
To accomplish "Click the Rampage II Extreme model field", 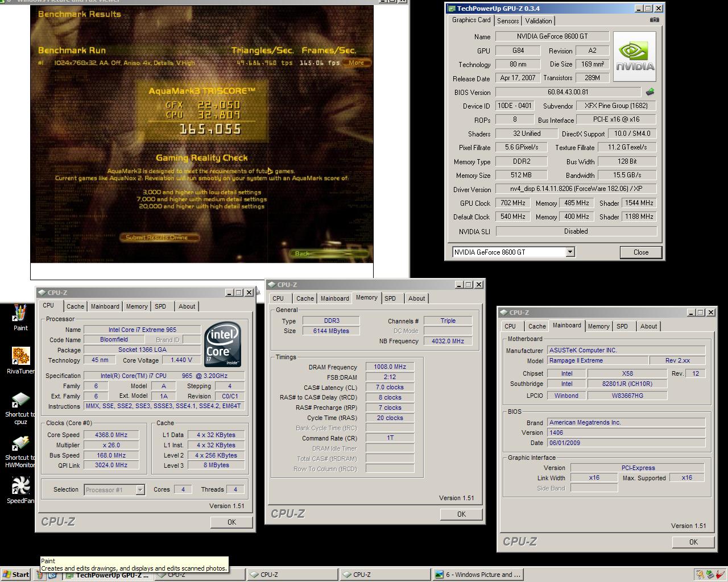I will coord(598,361).
